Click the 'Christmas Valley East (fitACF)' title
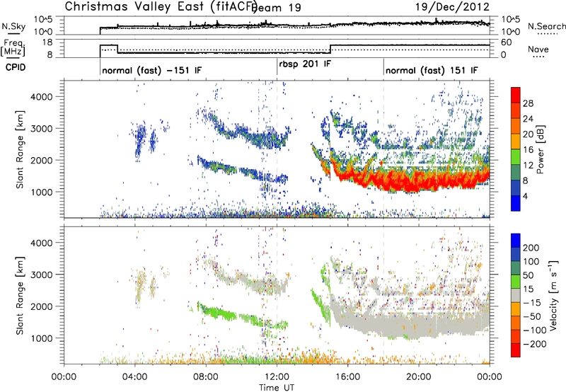 pyautogui.click(x=161, y=6)
